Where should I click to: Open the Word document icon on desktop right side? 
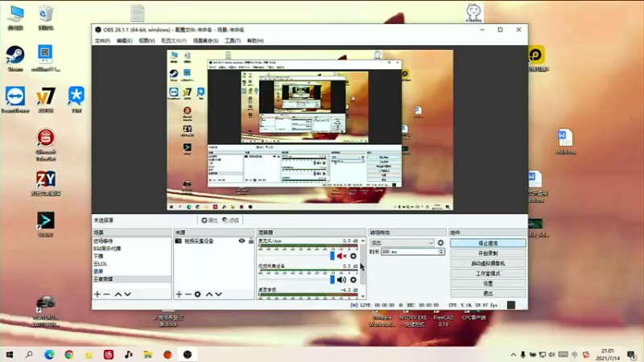click(566, 142)
